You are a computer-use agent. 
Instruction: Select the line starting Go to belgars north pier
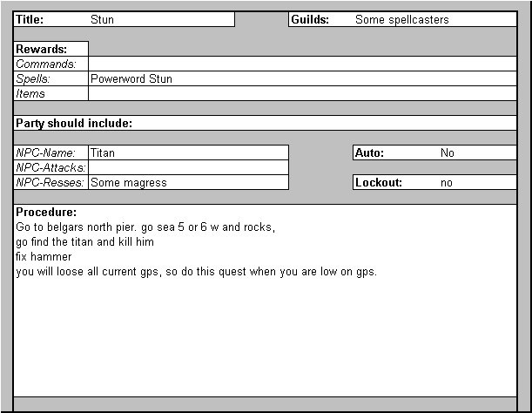click(x=145, y=227)
